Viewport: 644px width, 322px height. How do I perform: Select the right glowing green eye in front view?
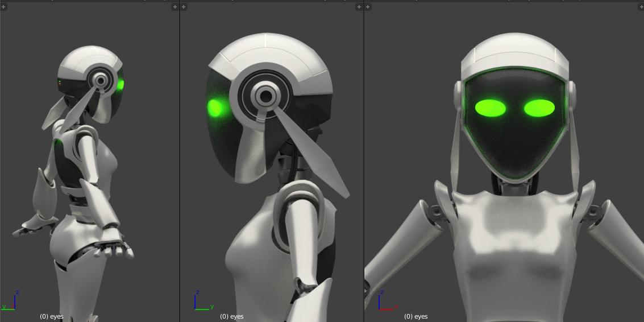click(539, 108)
